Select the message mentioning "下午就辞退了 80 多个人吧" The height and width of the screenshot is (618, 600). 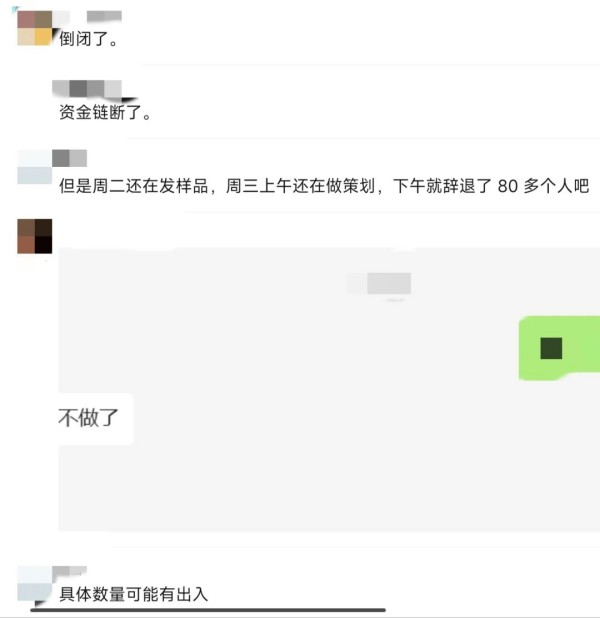point(324,186)
